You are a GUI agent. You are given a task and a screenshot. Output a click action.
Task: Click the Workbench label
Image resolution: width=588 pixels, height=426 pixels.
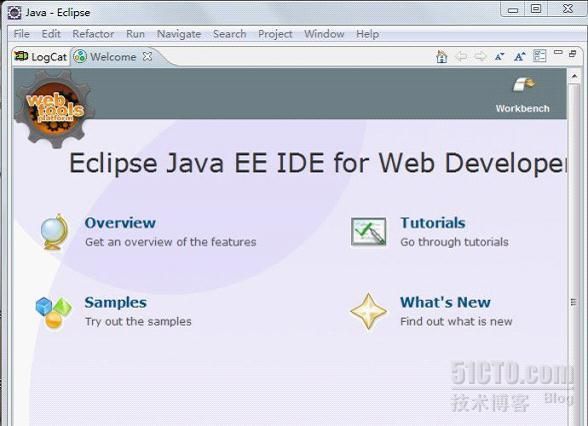pos(522,109)
